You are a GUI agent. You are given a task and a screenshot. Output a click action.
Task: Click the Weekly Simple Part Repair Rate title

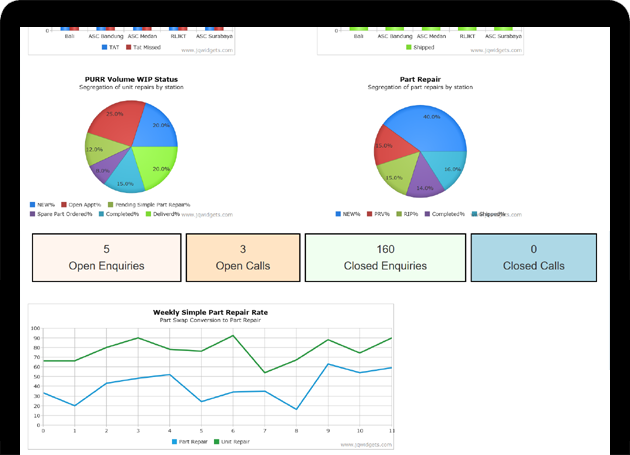click(210, 312)
